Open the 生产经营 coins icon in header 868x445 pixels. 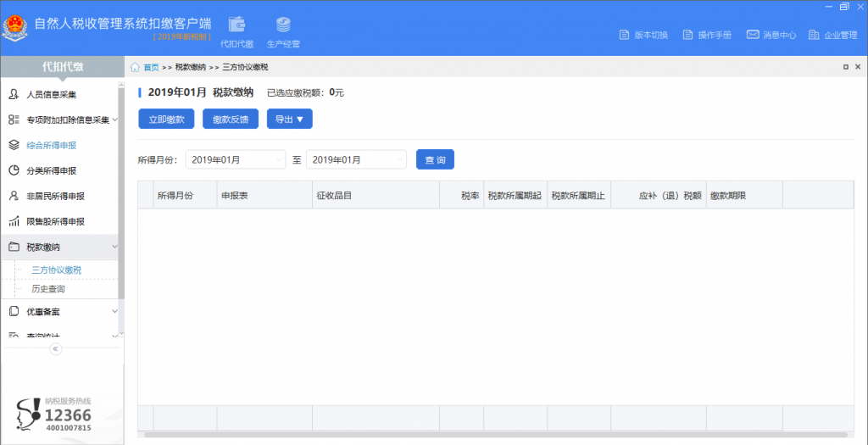283,25
